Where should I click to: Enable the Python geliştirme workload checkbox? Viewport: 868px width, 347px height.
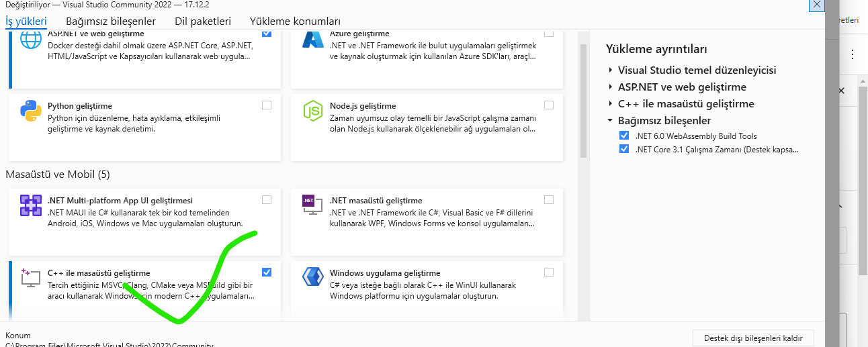tap(267, 105)
